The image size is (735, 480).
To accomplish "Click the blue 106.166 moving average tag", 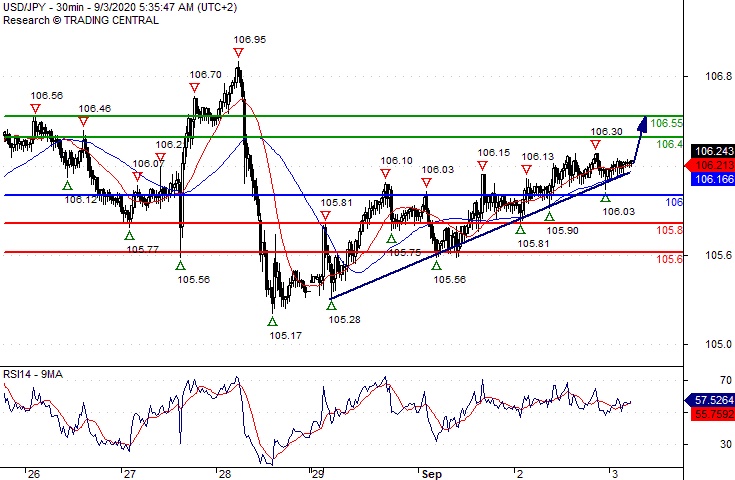I will [713, 179].
